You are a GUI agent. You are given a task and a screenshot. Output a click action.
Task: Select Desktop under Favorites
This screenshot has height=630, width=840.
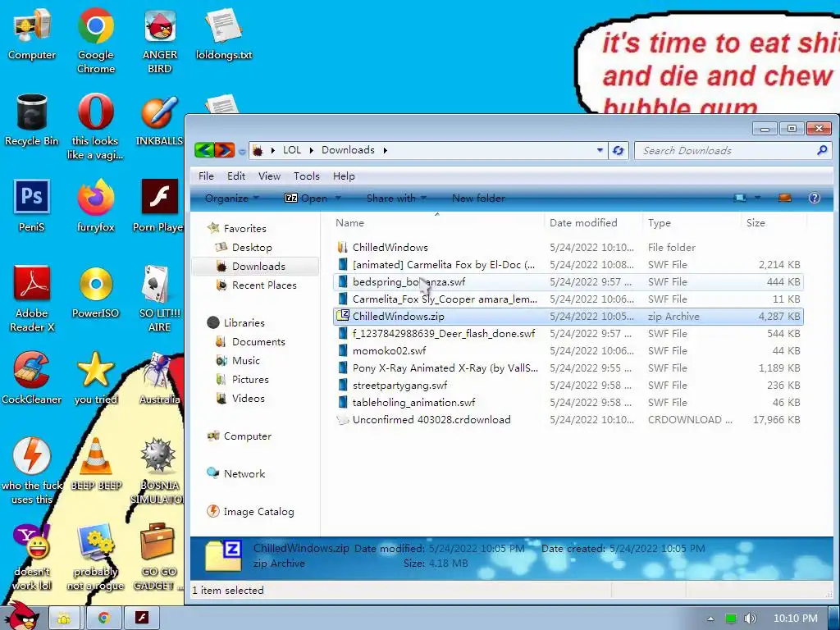coord(252,248)
